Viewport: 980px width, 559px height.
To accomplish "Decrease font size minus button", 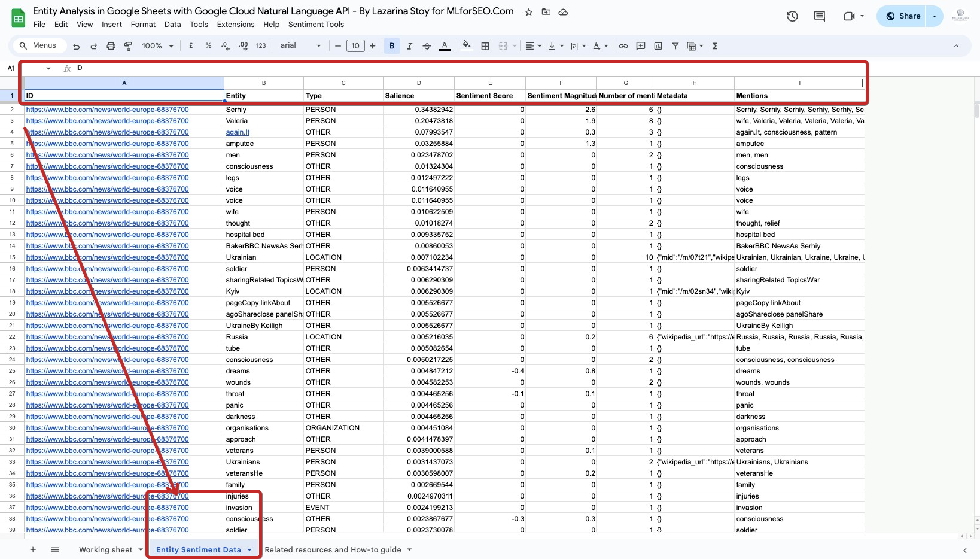I will pos(338,46).
